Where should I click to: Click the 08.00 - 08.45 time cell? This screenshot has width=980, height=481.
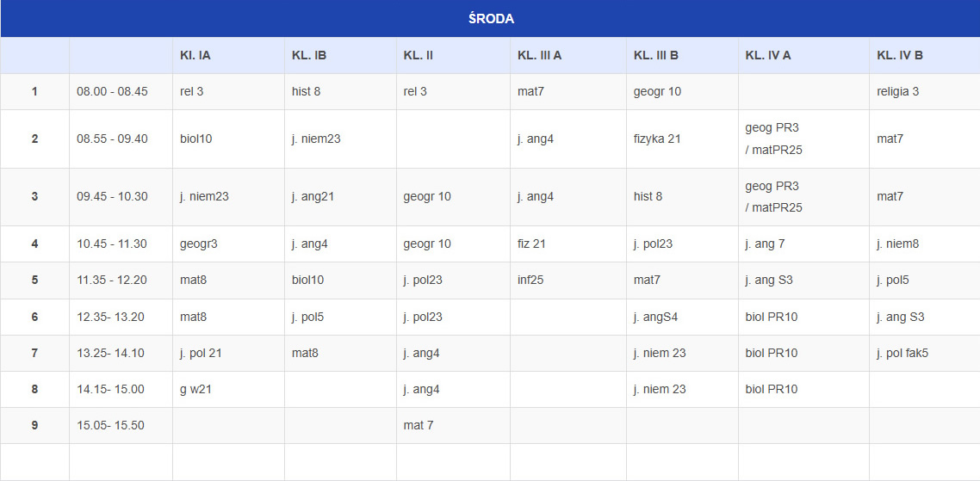pos(112,91)
